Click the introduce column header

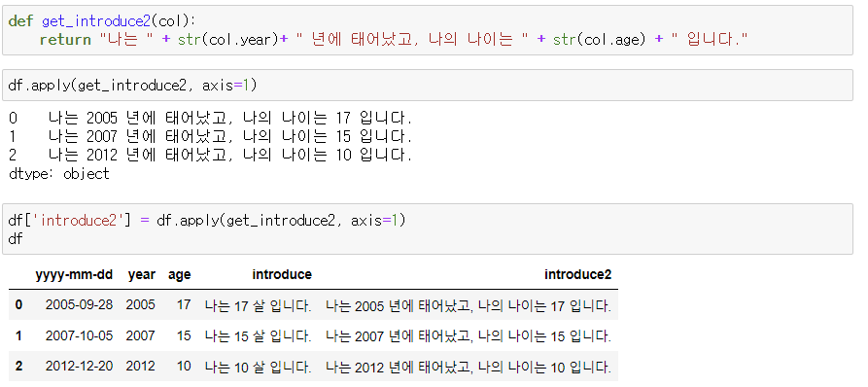click(282, 274)
